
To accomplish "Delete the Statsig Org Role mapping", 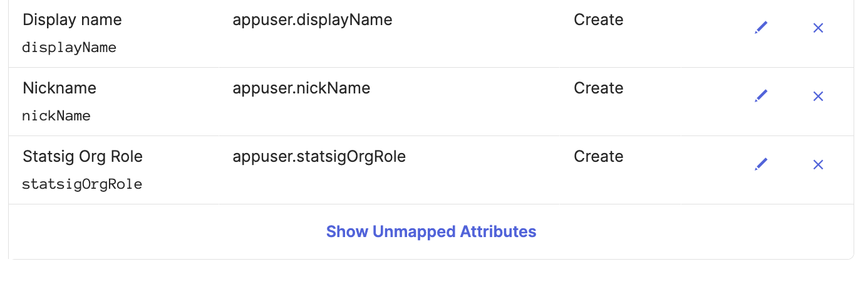I will 818,164.
